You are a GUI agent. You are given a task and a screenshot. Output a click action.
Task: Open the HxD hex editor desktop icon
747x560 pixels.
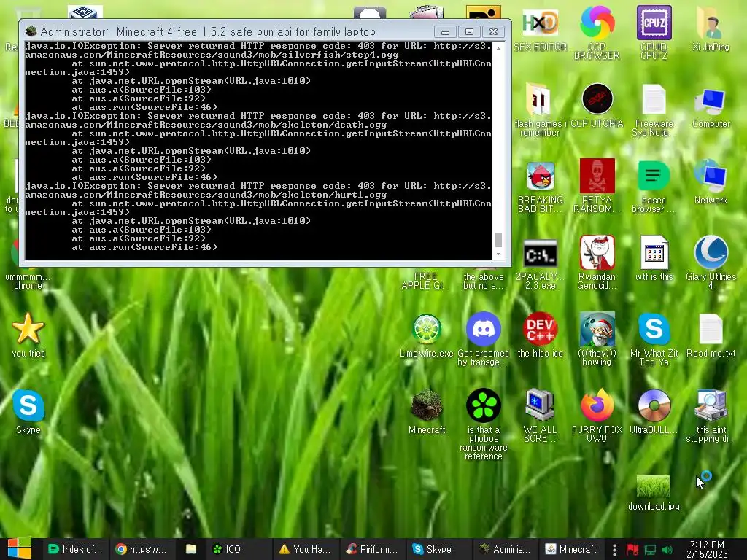point(540,23)
